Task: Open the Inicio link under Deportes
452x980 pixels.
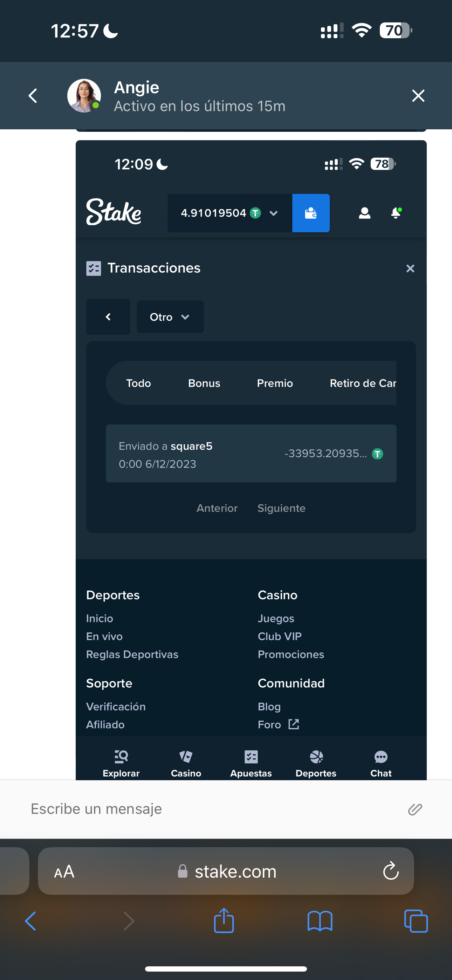Action: tap(100, 618)
